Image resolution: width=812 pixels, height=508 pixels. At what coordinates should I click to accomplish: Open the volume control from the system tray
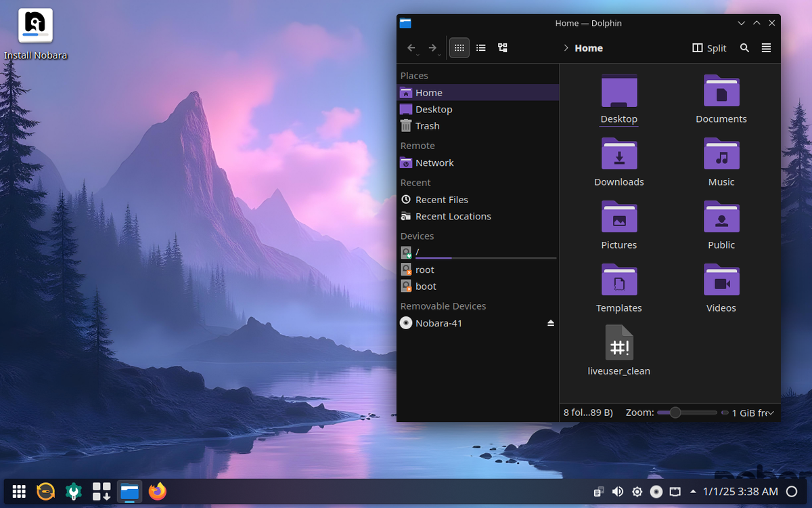click(618, 491)
